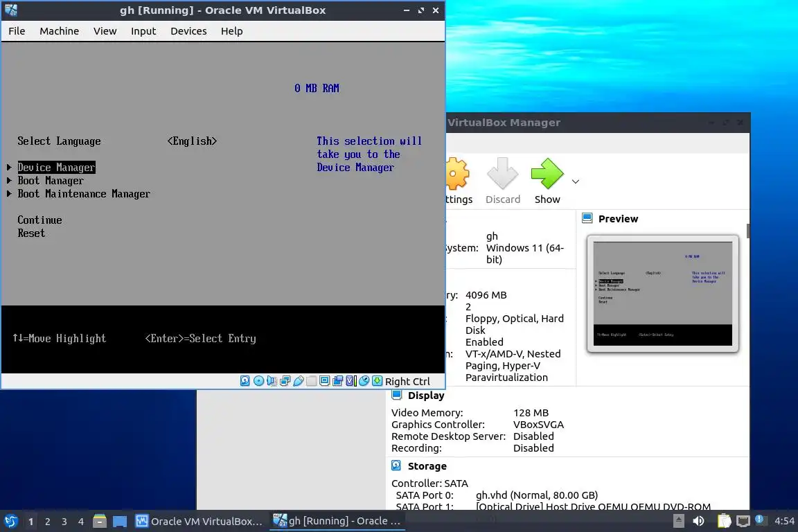This screenshot has height=532, width=798.
Task: Open the Machine menu
Action: 59,31
